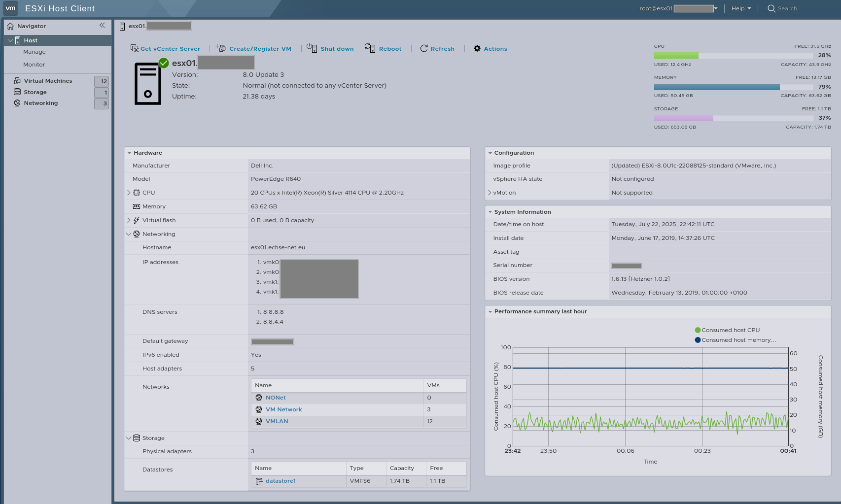Open the Help menu

coord(741,8)
